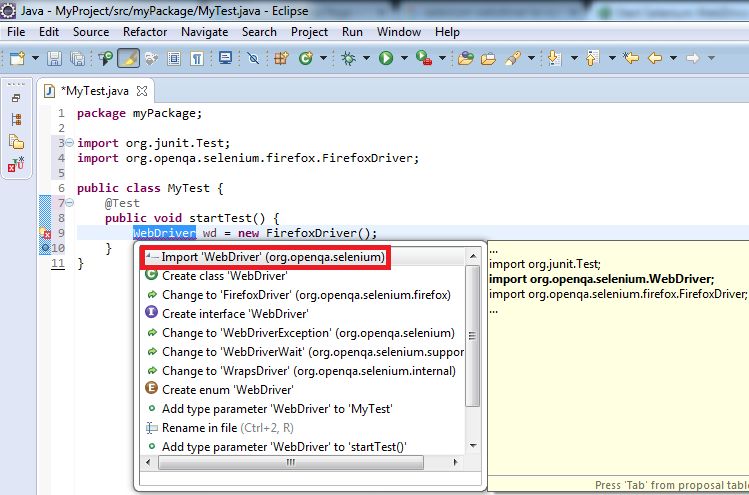
Task: Open the Help menu
Action: pos(447,32)
